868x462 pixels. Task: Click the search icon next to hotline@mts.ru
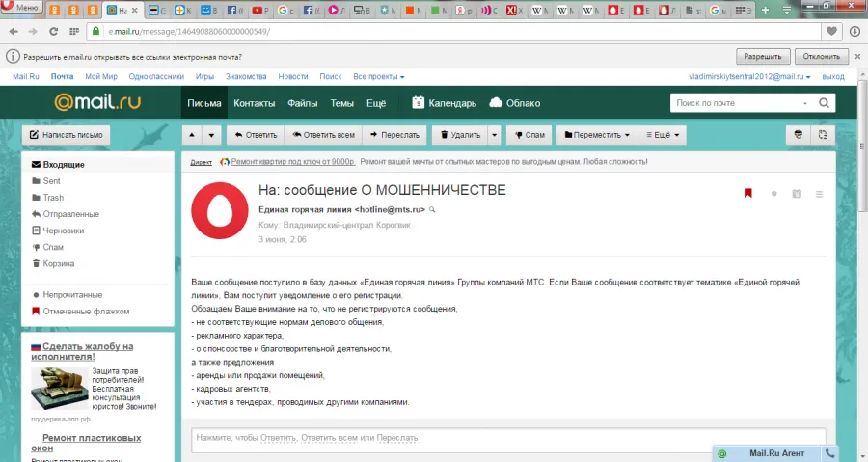(432, 209)
